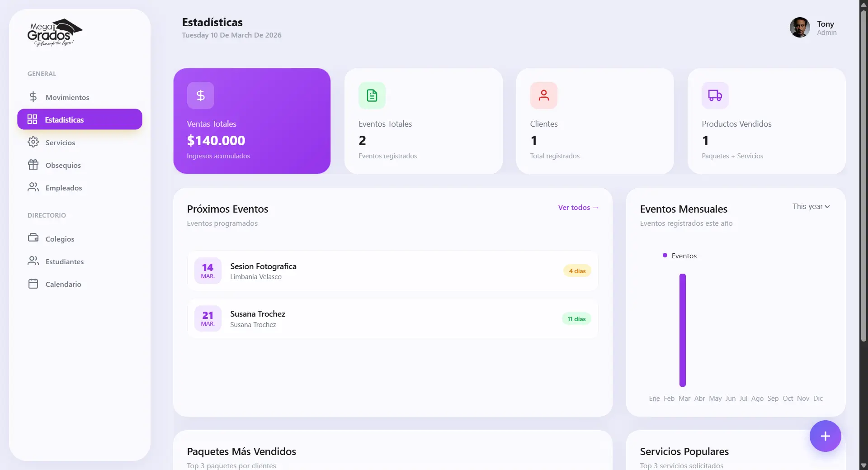Open the Sesion Fotografica event row
The height and width of the screenshot is (470, 868).
pyautogui.click(x=392, y=271)
